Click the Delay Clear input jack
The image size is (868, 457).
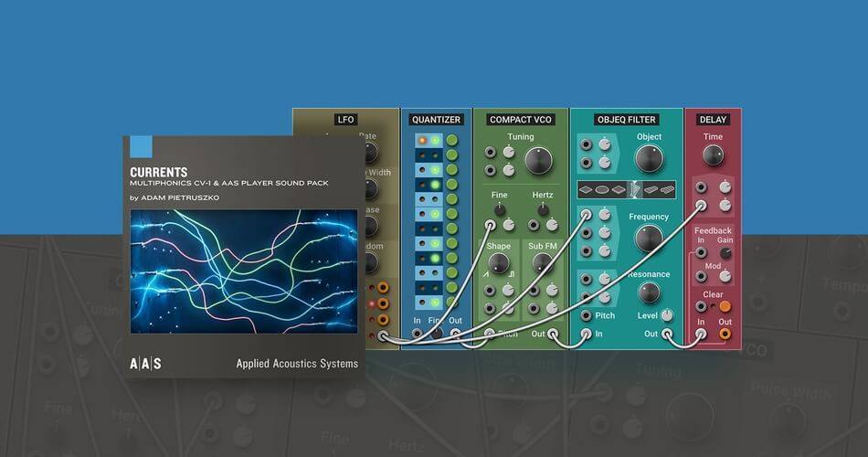(x=701, y=306)
